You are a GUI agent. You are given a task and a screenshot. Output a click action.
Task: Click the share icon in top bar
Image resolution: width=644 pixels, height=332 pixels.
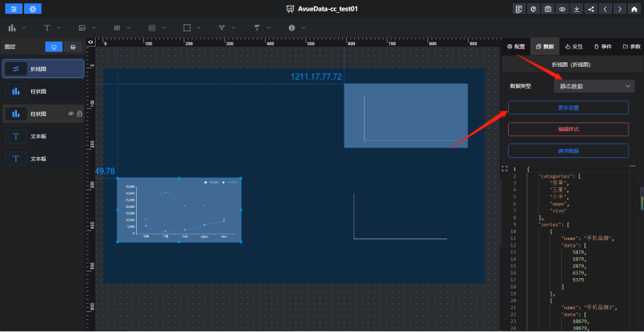click(x=592, y=9)
